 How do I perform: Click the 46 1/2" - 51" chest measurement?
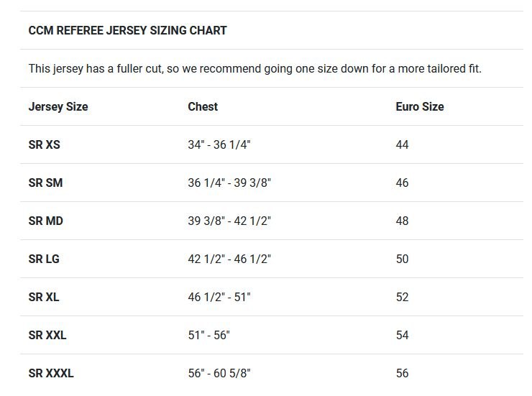(x=219, y=297)
